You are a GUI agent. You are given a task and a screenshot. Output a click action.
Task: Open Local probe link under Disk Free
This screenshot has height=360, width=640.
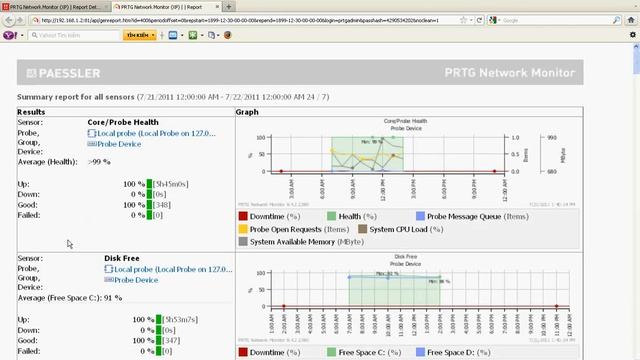173,269
